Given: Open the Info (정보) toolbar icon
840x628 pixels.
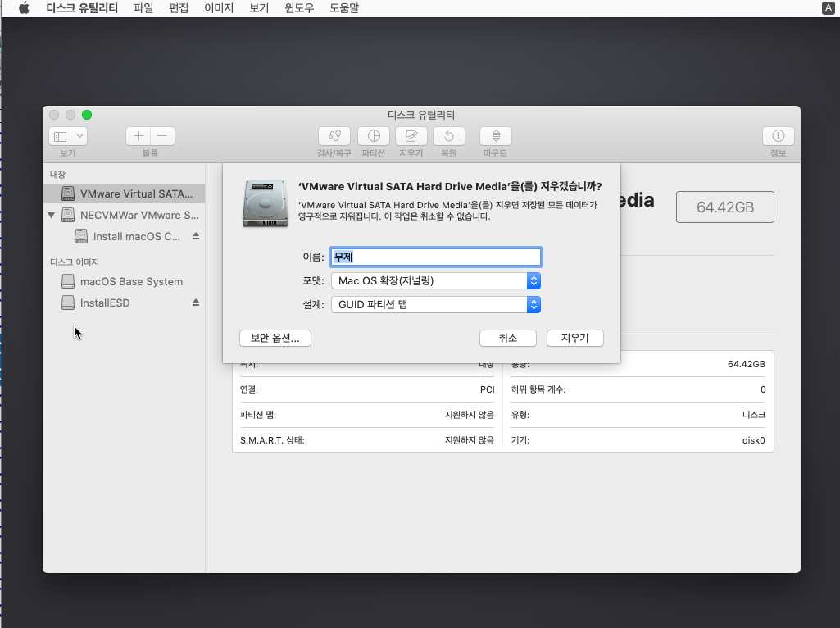Looking at the screenshot, I should 778,136.
